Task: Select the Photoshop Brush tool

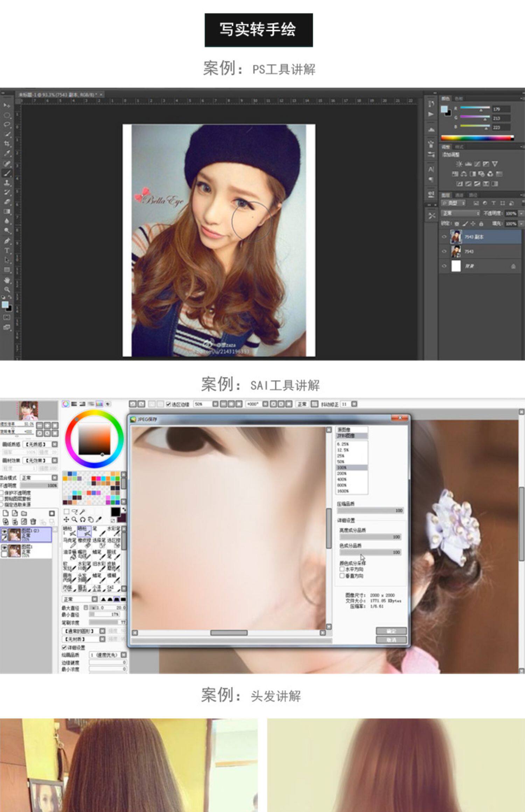Action: [7, 173]
